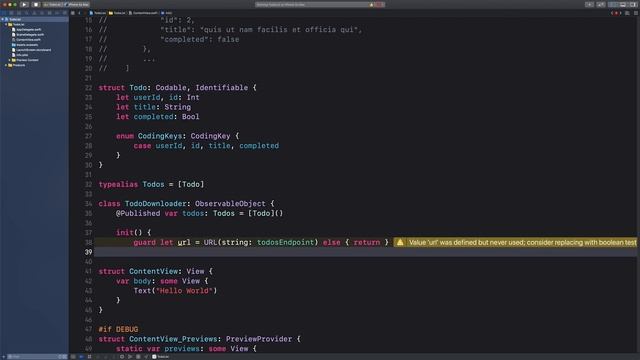The width and height of the screenshot is (640, 360).
Task: Click line number 22 in the gutter
Action: pos(89,88)
